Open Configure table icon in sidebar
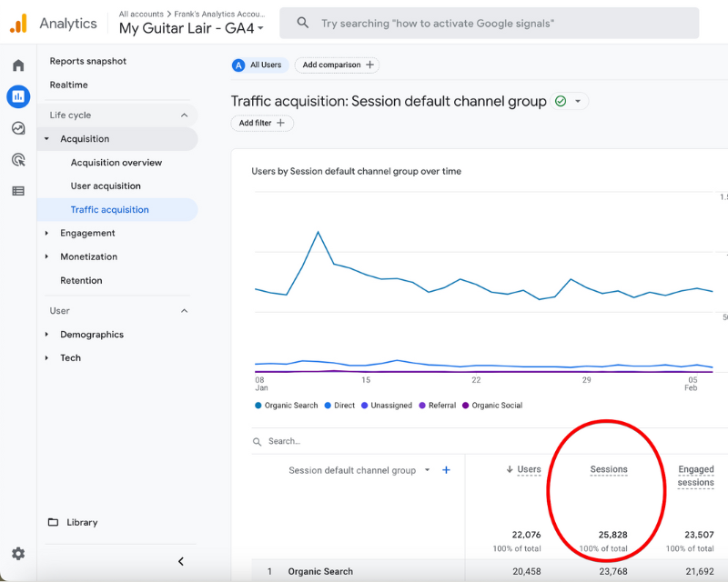 pos(18,191)
